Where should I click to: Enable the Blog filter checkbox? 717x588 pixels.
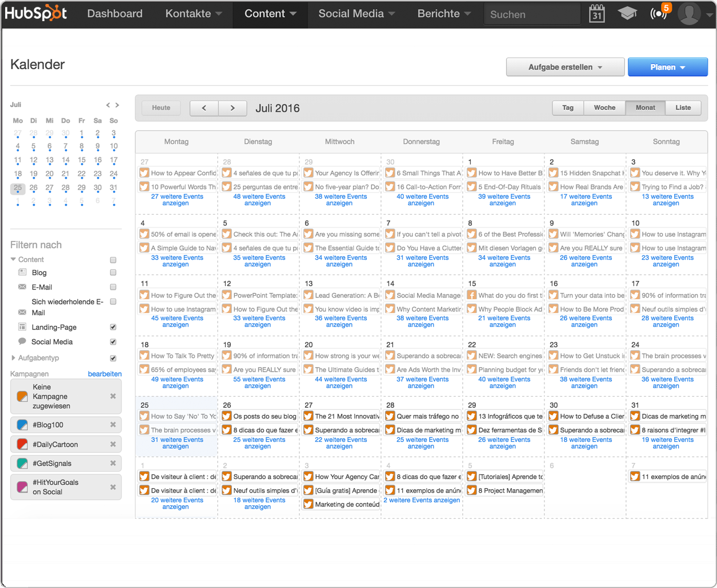pos(113,273)
